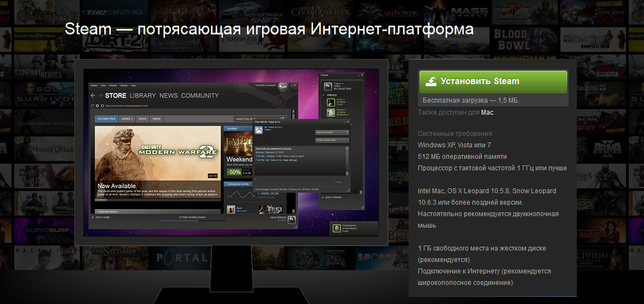Screen dimensions: 644x304
Task: Open the Mac version link
Action: [487, 112]
